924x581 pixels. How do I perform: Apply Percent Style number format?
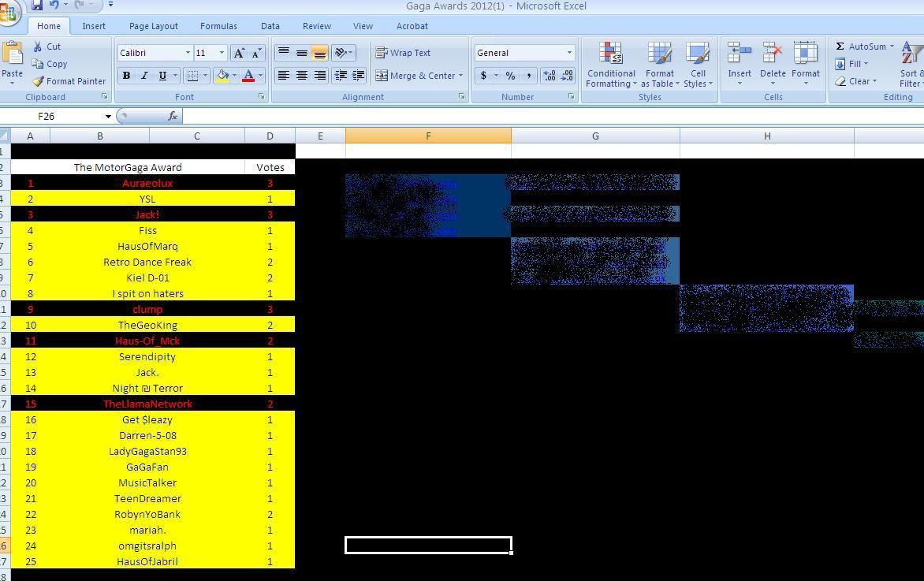tap(510, 76)
